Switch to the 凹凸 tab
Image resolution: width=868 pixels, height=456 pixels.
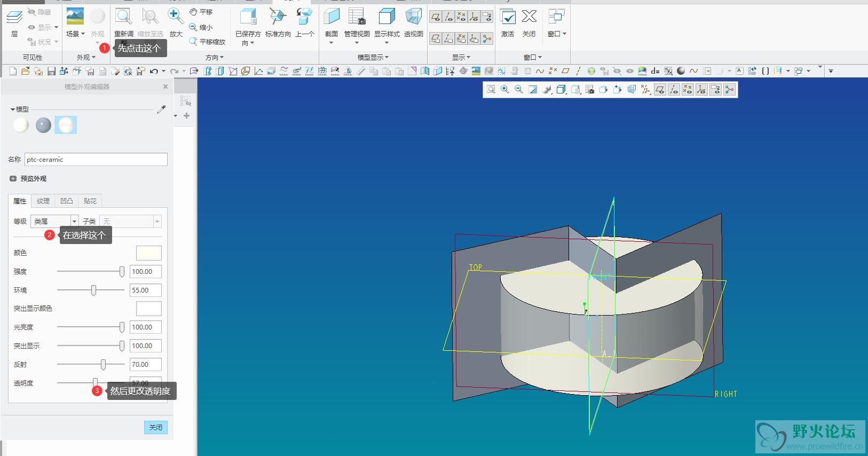tap(67, 201)
